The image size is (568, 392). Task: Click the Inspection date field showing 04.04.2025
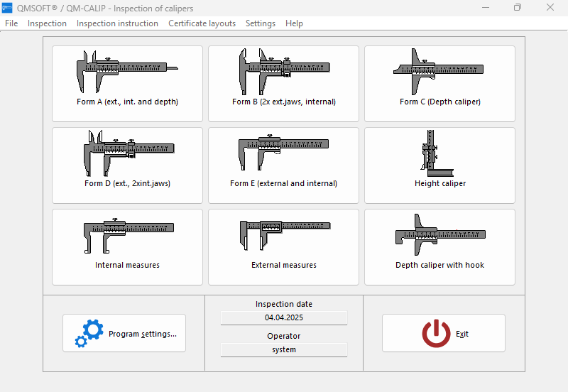pyautogui.click(x=284, y=317)
